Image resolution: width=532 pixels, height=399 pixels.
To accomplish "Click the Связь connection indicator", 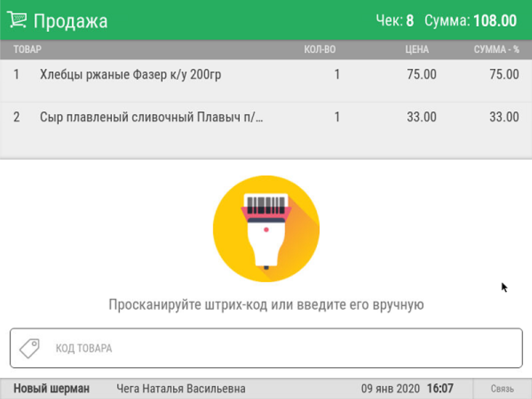I will pos(502,389).
